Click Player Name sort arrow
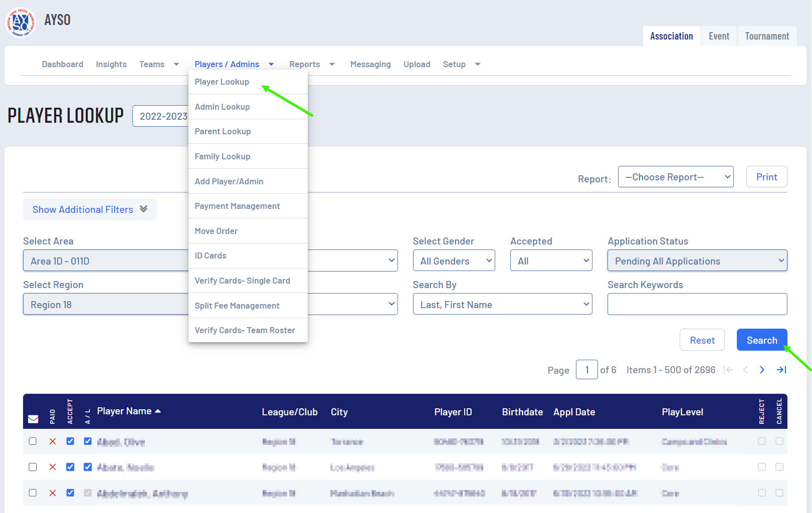The height and width of the screenshot is (513, 812). click(x=158, y=411)
